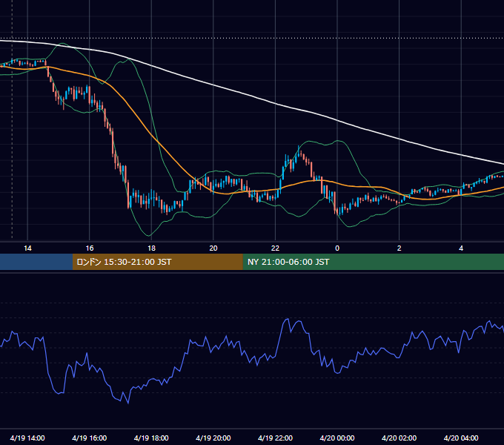Click the 4/19 16:00 date label
Viewport: 504px width, 445px height.
tap(90, 438)
